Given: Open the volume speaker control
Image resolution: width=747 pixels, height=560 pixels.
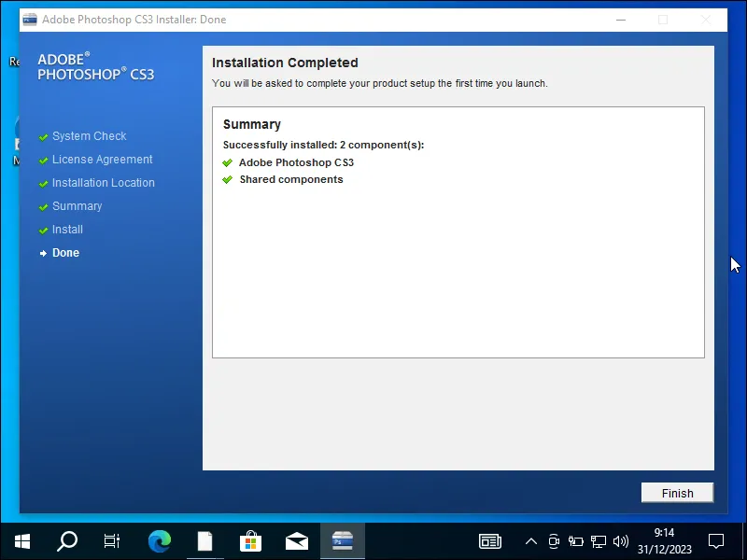Looking at the screenshot, I should [621, 540].
